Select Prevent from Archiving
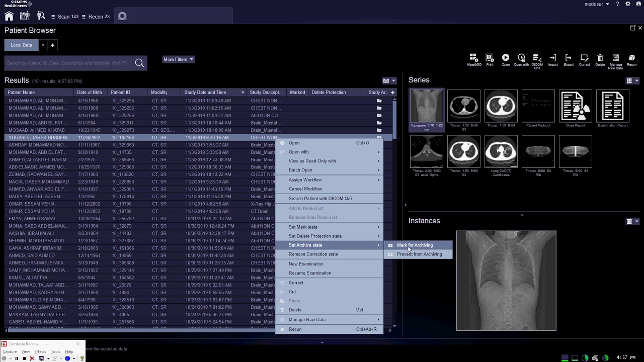The image size is (644, 362). [x=418, y=254]
